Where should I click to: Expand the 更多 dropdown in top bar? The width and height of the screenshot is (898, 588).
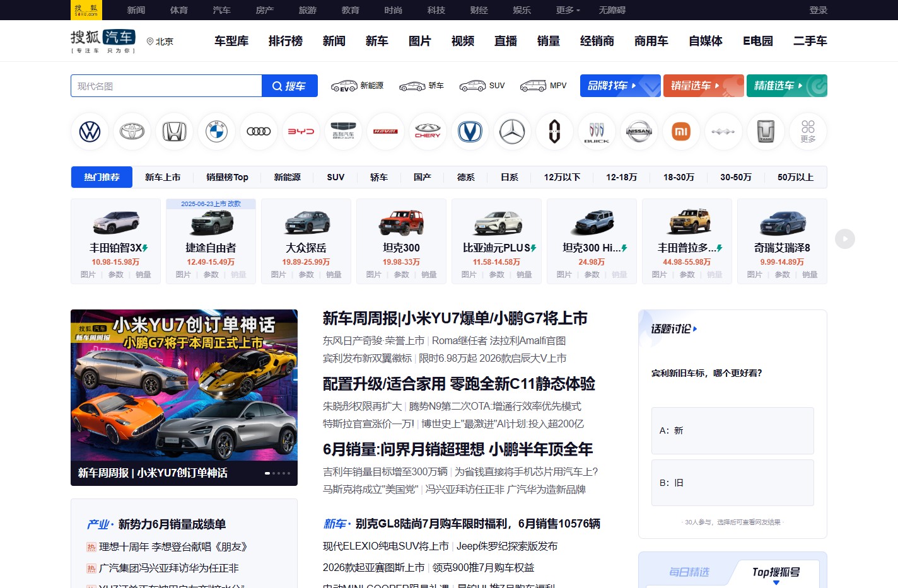click(568, 10)
